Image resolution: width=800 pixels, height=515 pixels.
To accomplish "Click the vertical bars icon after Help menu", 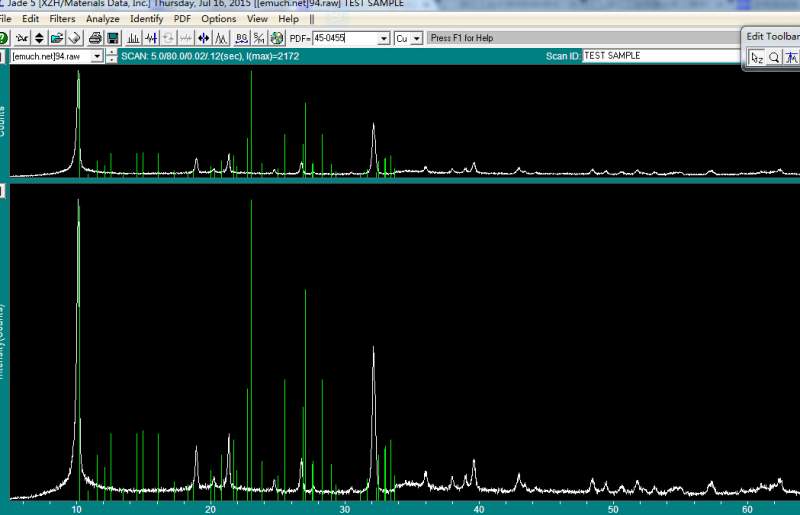I will (312, 19).
